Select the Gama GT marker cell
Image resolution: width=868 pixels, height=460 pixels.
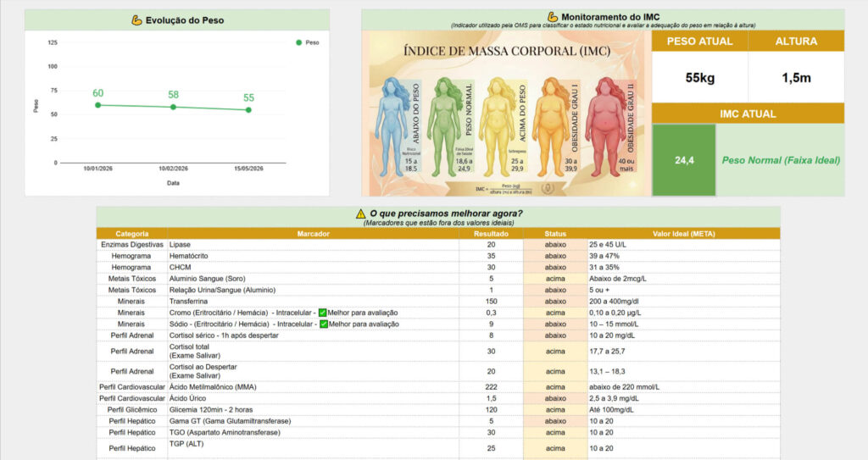pyautogui.click(x=314, y=421)
